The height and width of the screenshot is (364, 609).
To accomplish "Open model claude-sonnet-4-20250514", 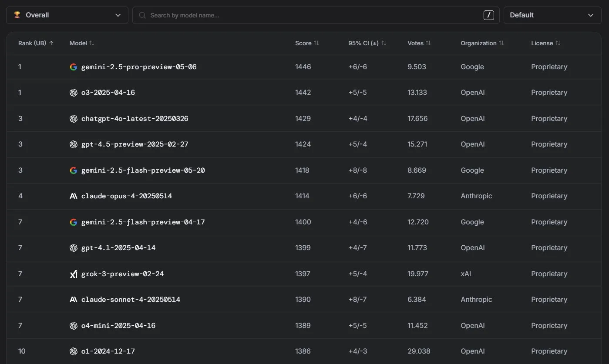I will click(131, 300).
